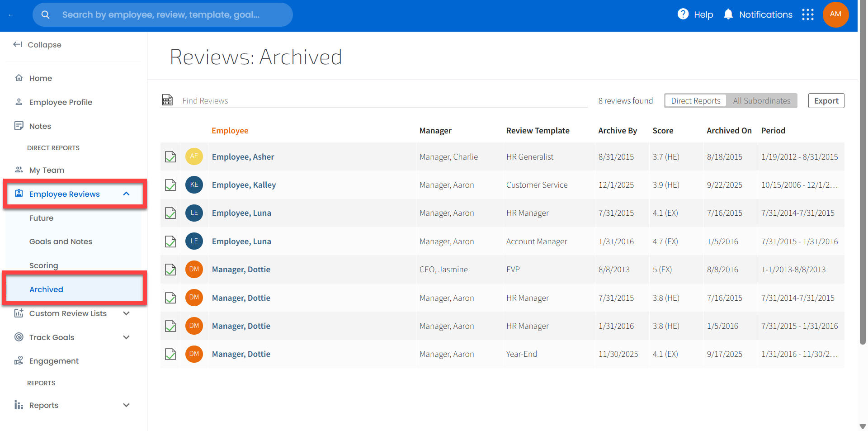Expand the Reports menu
Viewport: 868px width, 431px height.
pyautogui.click(x=126, y=405)
